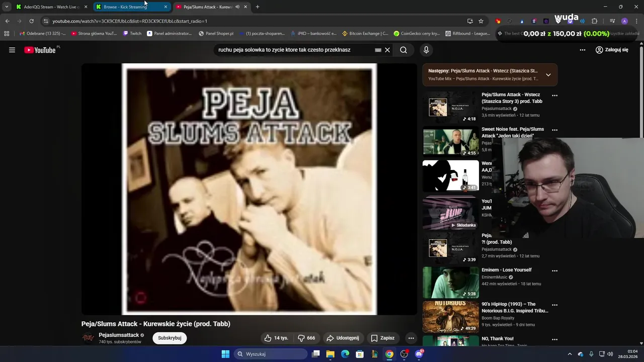Save the video with Zapisz

[383, 338]
